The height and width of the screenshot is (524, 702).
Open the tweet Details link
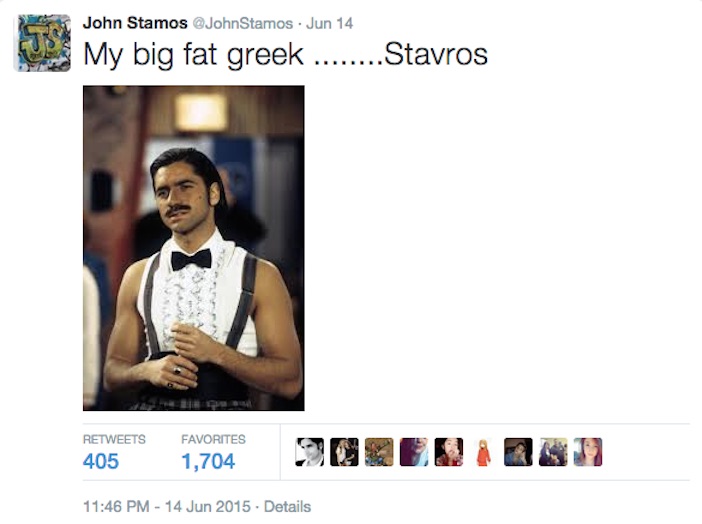pyautogui.click(x=287, y=507)
